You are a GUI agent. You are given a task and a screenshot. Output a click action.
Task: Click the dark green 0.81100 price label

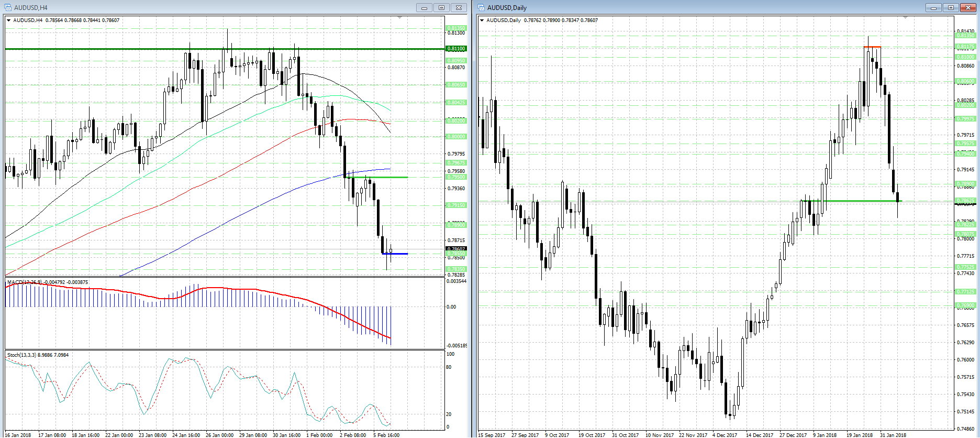click(x=455, y=49)
